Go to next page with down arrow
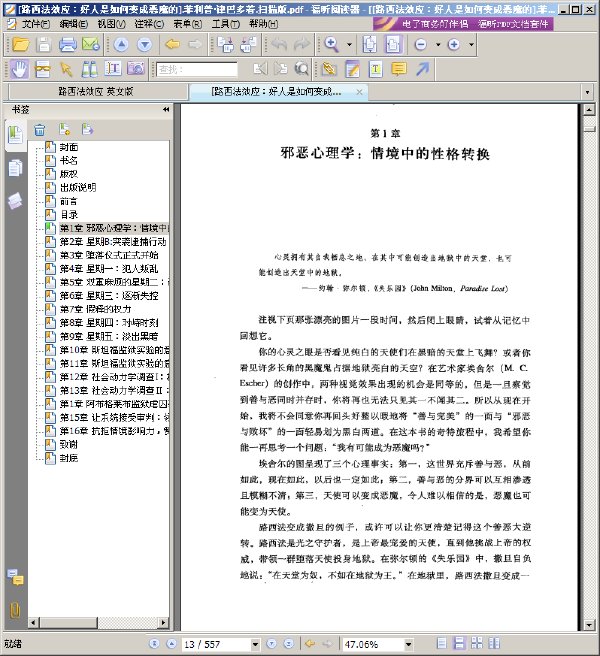Screen dimensions: 600x656 (x=144, y=44)
